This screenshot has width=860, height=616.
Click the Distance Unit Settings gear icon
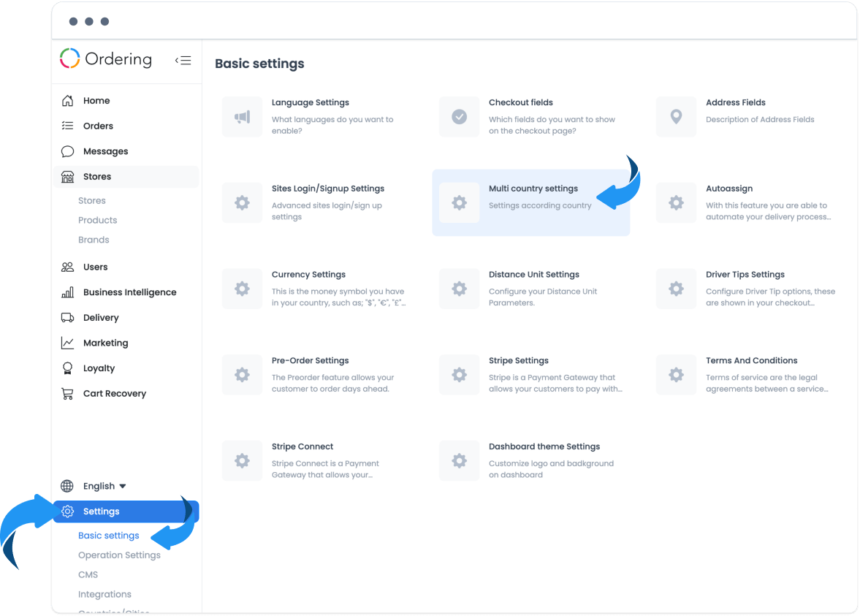tap(459, 289)
